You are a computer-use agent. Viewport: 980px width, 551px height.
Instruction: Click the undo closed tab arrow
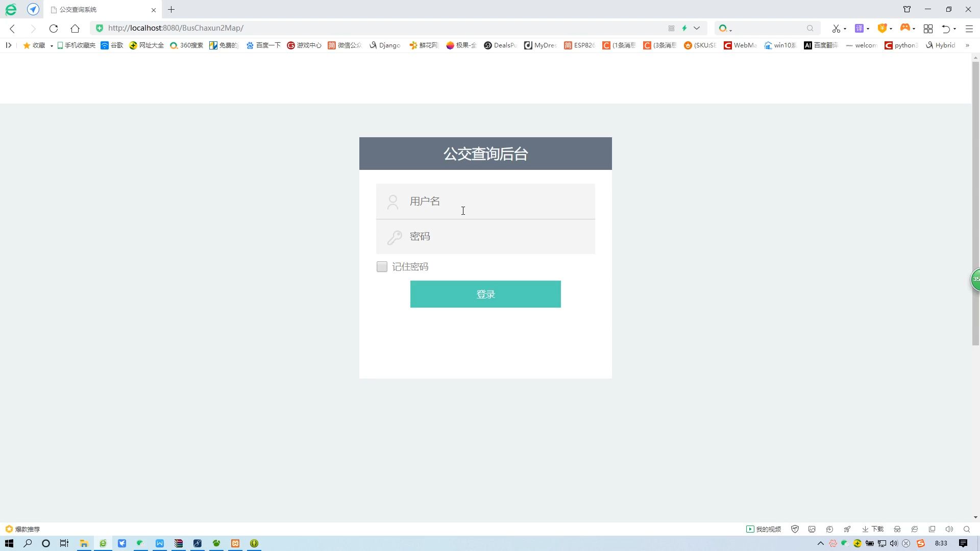click(946, 29)
